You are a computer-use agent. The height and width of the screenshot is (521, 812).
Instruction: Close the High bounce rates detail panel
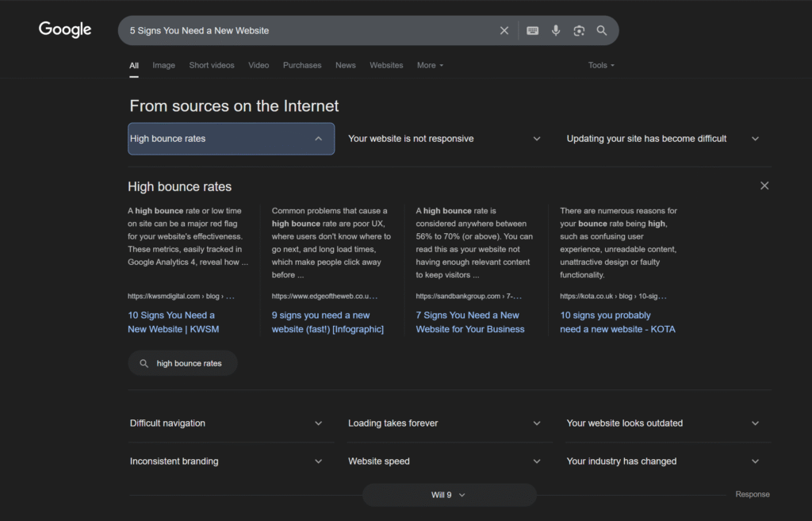point(764,186)
